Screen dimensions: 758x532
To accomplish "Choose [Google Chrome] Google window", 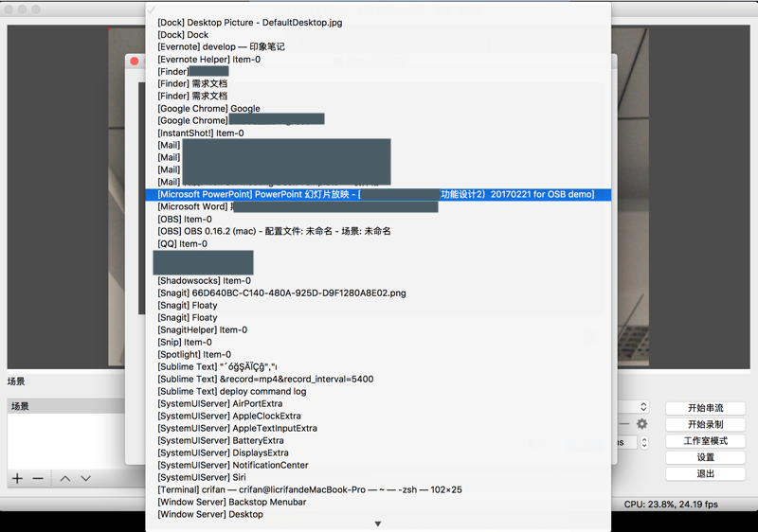I will click(x=378, y=109).
